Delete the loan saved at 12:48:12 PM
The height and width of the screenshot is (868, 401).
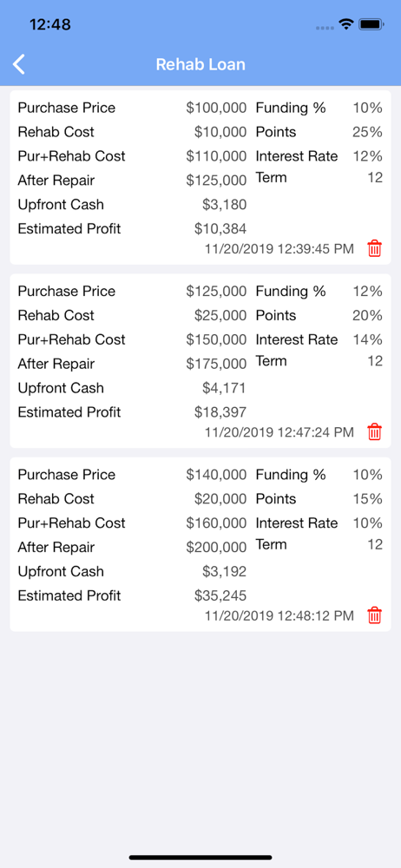375,615
